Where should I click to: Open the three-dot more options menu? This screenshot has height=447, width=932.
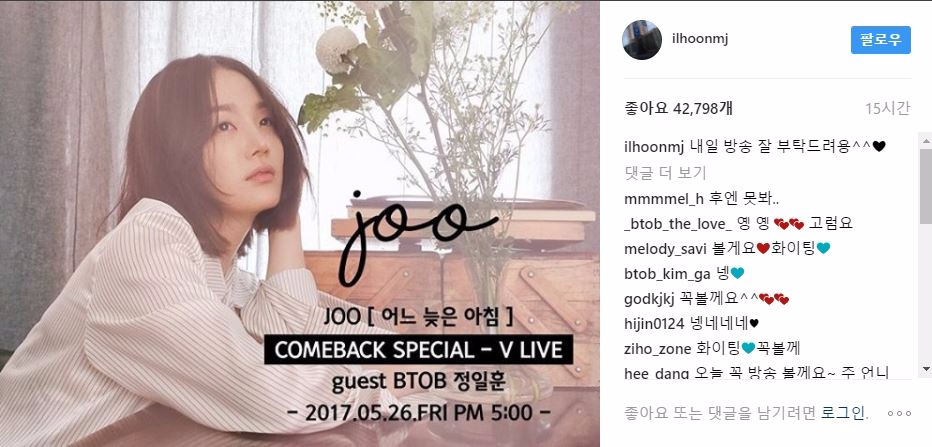pos(899,413)
